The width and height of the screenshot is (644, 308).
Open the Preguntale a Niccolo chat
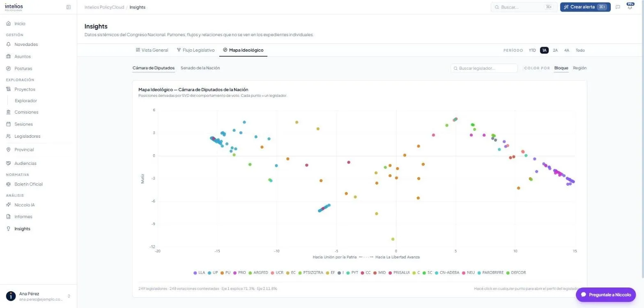pos(606,294)
